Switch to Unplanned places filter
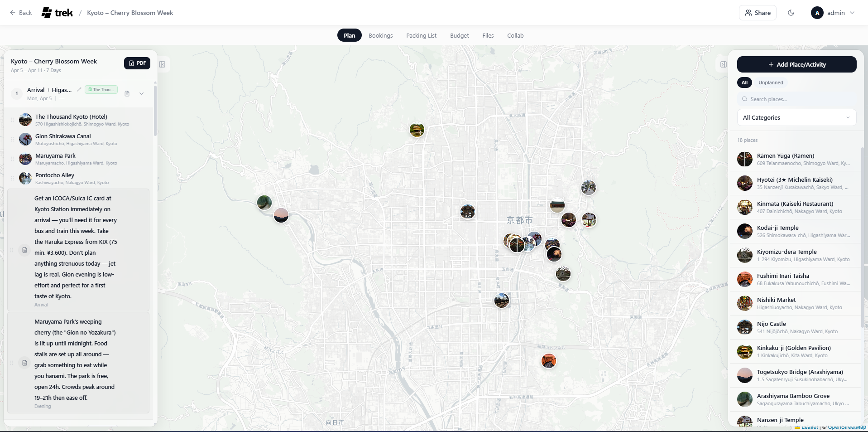This screenshot has height=432, width=868. pos(770,83)
